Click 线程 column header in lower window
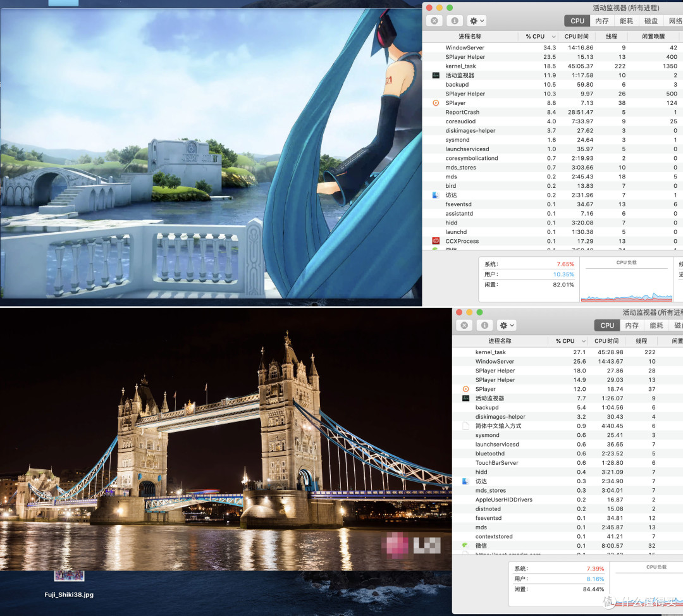683x616 pixels. click(x=641, y=341)
